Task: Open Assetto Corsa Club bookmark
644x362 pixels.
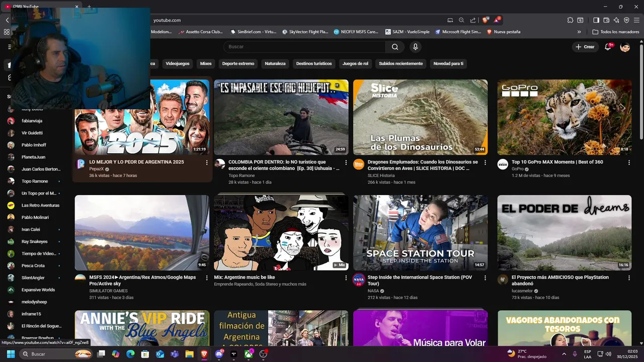Action: click(200, 32)
